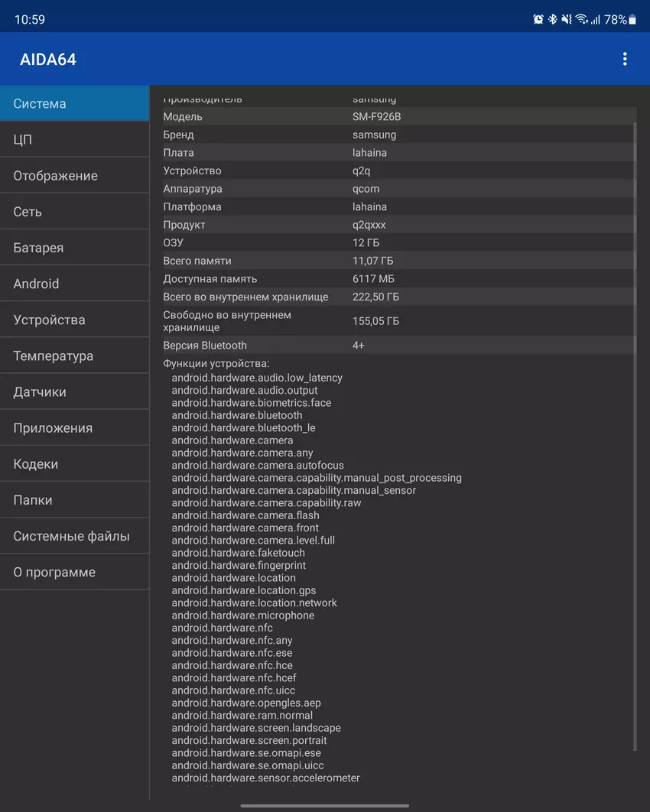Select the Система sidebar tab

click(x=74, y=103)
